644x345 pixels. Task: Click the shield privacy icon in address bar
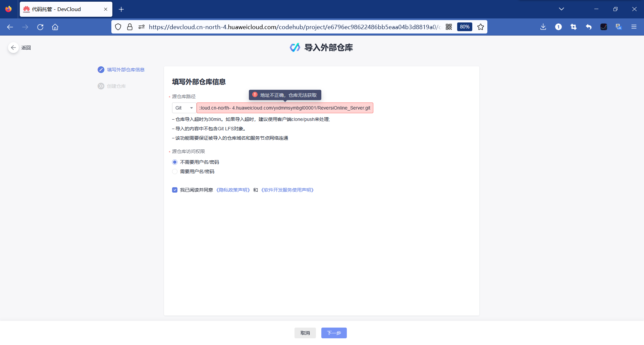coord(118,27)
